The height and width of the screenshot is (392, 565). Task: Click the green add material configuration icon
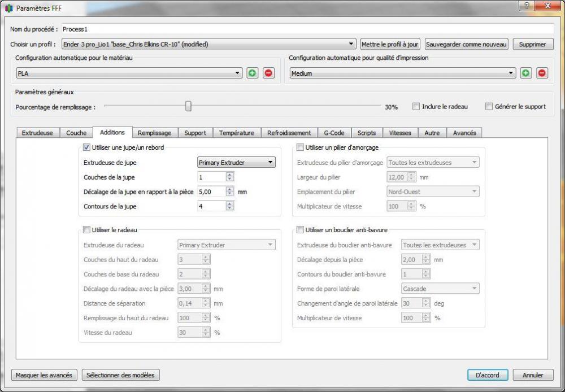(x=252, y=73)
